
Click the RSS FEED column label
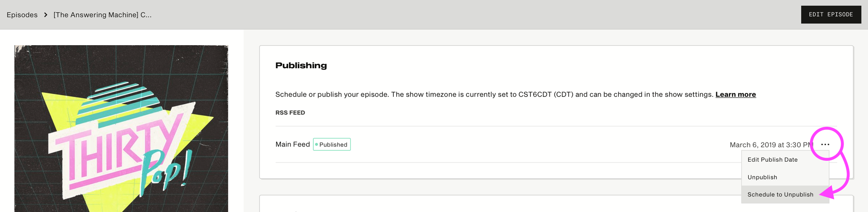[290, 113]
